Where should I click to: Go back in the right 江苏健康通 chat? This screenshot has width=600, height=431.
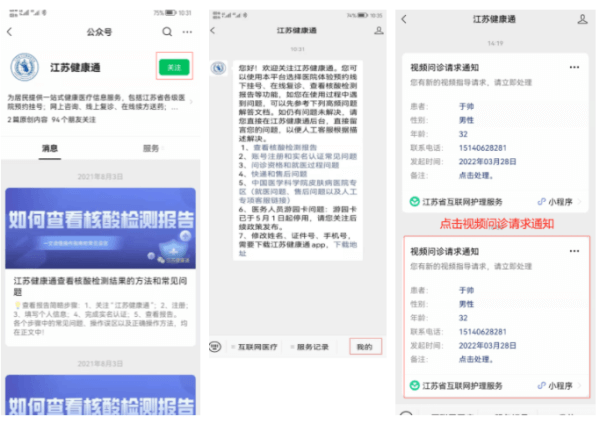pyautogui.click(x=404, y=19)
